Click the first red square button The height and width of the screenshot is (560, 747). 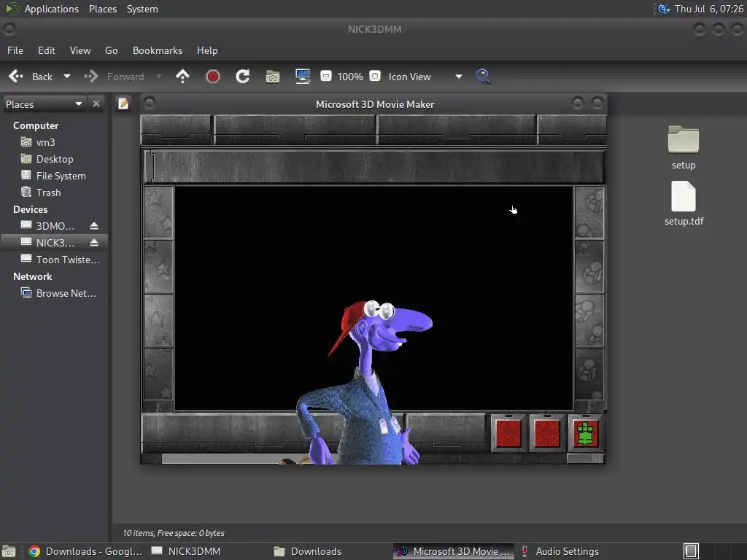coord(508,433)
